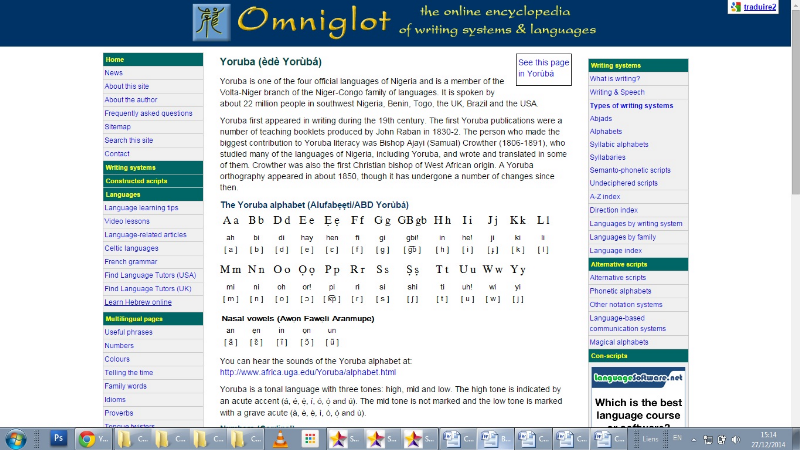Open the Idioms link
This screenshot has height=450, width=800.
pyautogui.click(x=115, y=399)
